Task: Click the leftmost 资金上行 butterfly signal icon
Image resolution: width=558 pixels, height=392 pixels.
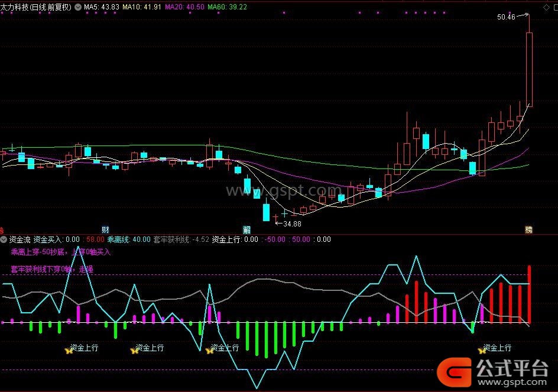Action: (x=68, y=349)
